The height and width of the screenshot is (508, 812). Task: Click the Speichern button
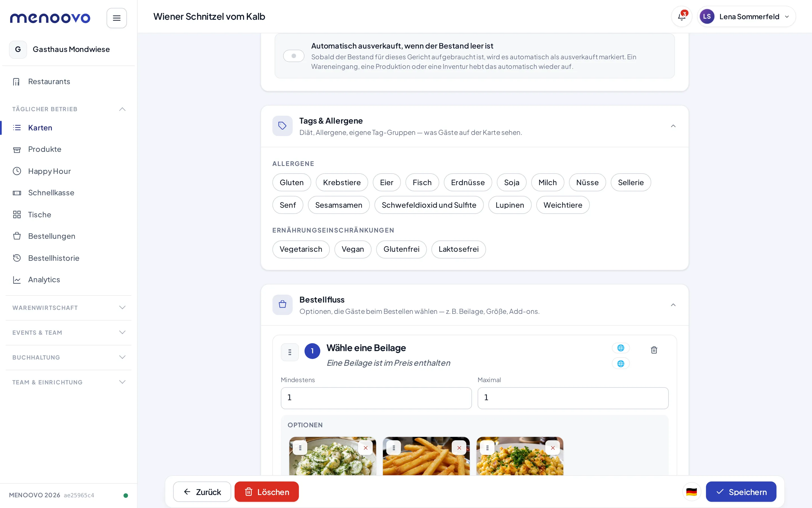pos(741,492)
